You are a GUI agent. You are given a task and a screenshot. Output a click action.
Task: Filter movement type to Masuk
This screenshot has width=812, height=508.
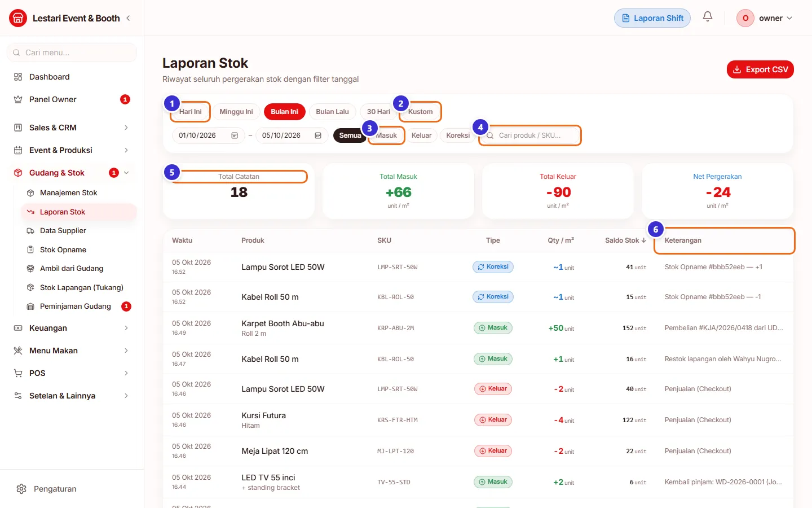click(x=386, y=135)
